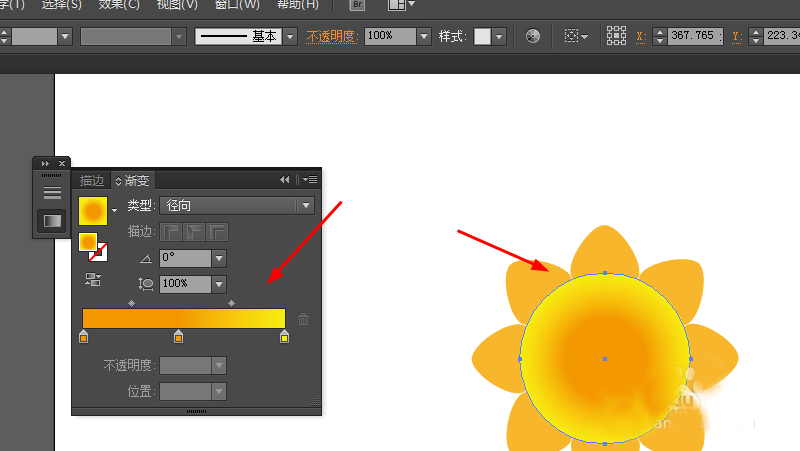Choose second stroke gradient option along path

click(194, 232)
